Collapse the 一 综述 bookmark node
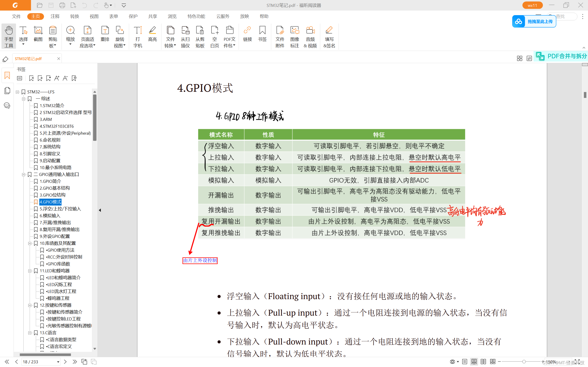 pos(24,99)
